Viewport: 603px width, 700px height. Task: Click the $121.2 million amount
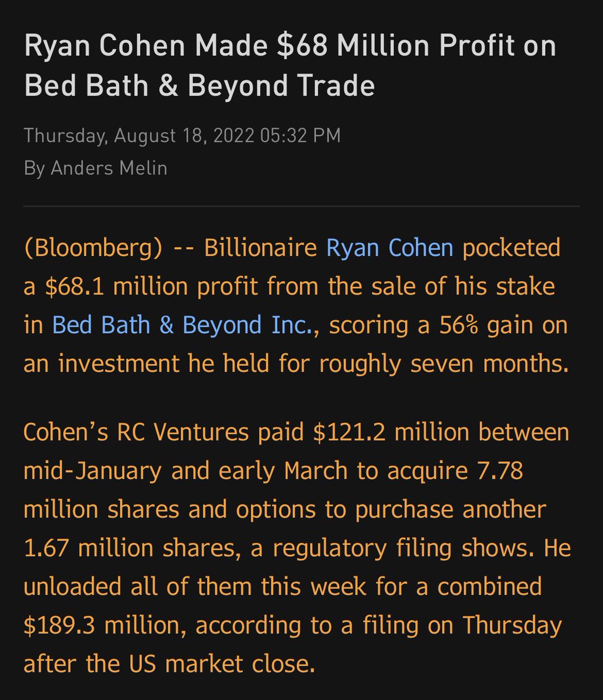click(x=391, y=432)
